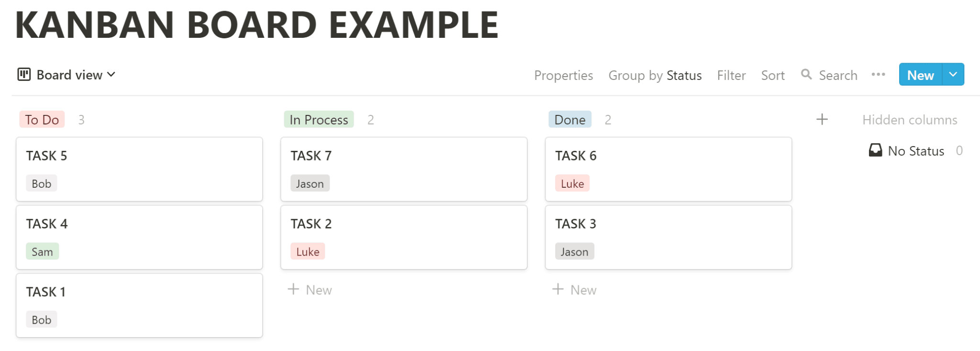Click the New button to create a task
980x351 pixels.
(x=920, y=74)
